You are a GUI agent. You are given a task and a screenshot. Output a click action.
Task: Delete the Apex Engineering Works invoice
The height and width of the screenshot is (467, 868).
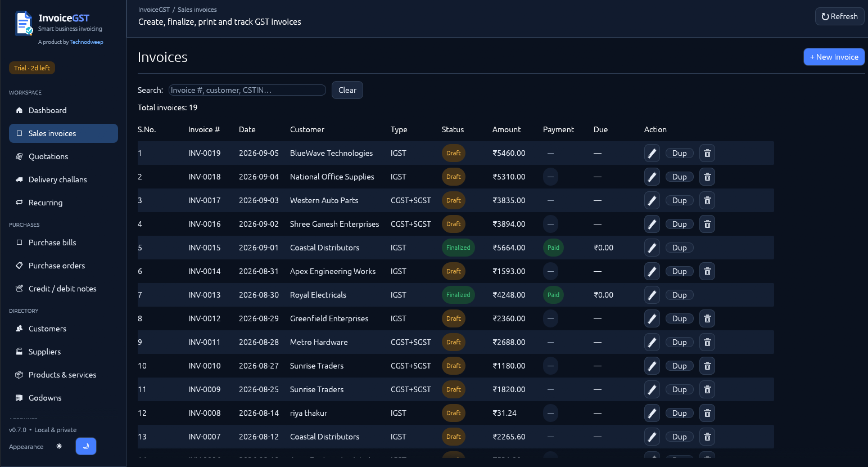[707, 271]
